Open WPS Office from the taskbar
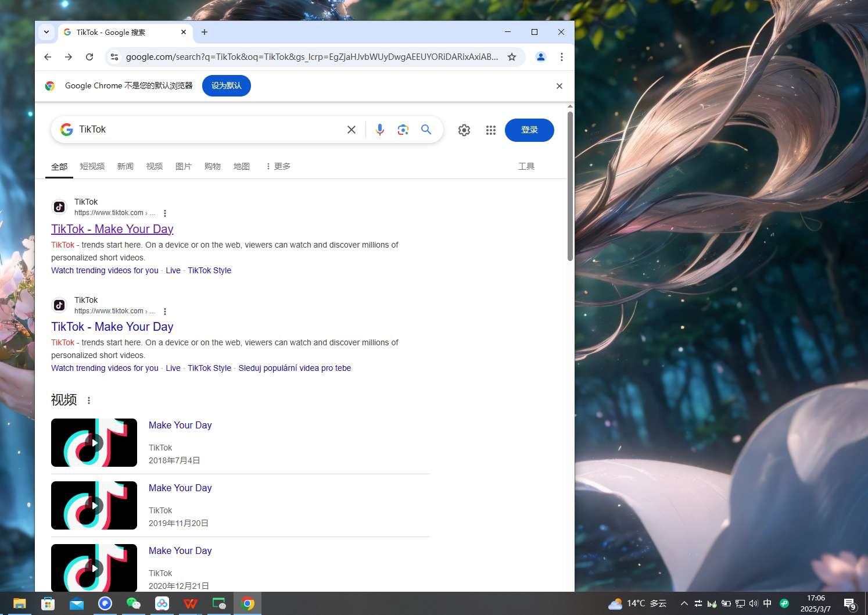Viewport: 868px width, 615px height. 190,603
